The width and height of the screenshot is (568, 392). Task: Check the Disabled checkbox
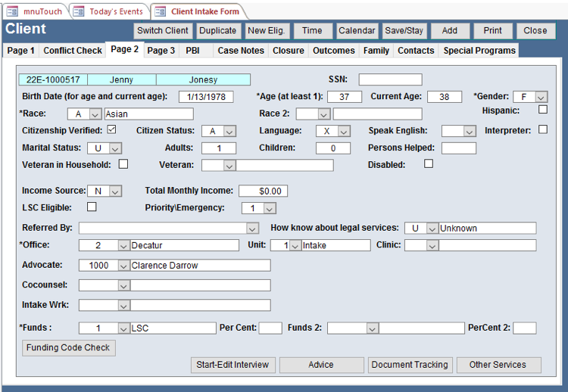click(x=429, y=163)
